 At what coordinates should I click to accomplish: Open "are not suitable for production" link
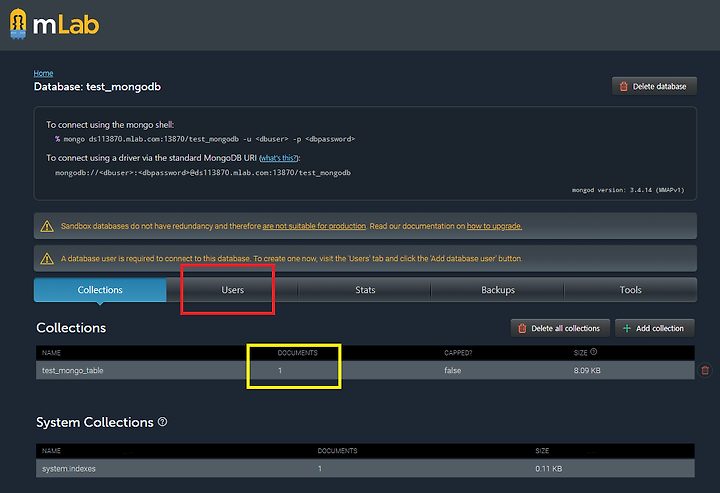pos(314,226)
